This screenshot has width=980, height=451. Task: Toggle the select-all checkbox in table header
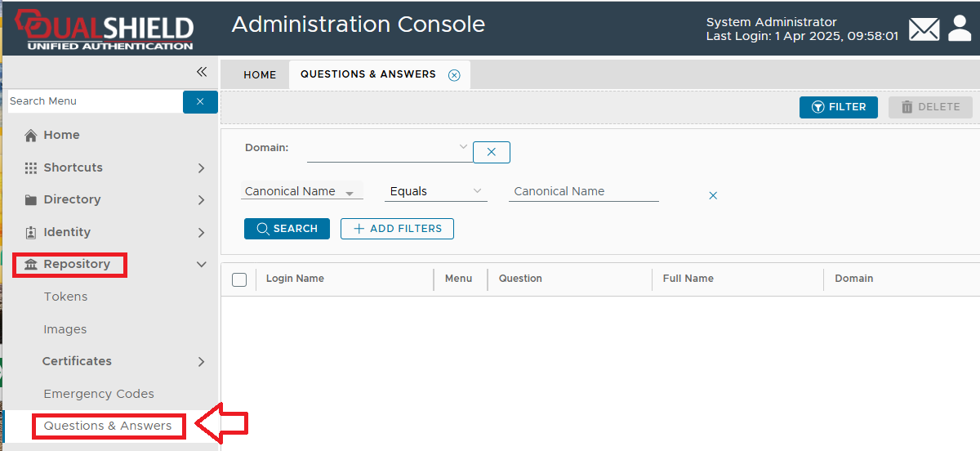pos(239,279)
